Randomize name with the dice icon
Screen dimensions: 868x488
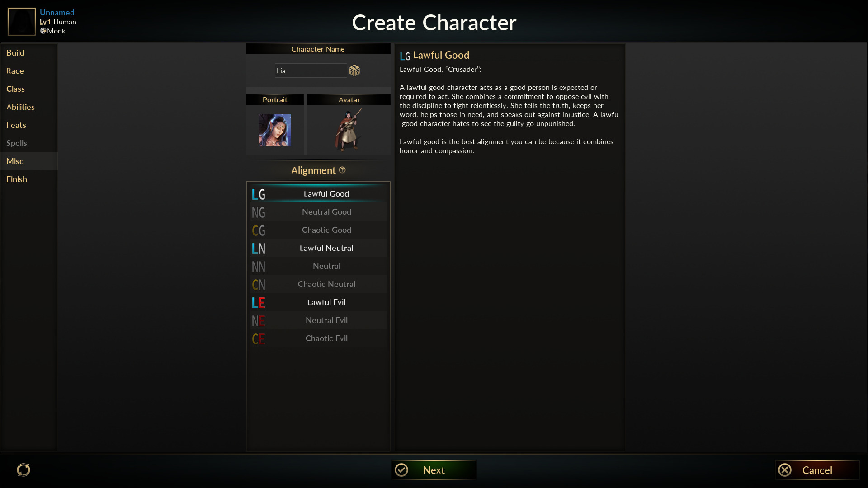(x=354, y=70)
